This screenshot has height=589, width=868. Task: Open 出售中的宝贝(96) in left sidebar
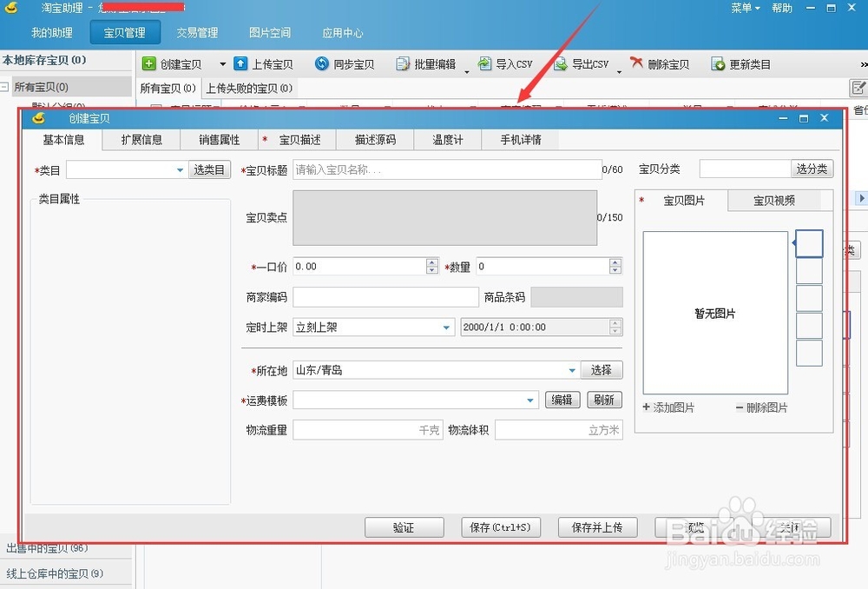pos(48,548)
